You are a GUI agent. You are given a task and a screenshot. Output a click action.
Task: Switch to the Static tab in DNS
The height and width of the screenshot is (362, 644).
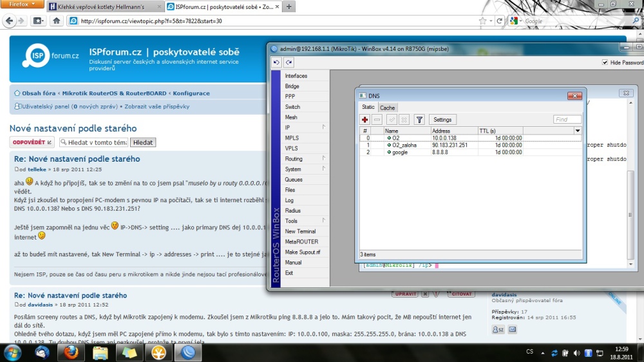pos(368,107)
